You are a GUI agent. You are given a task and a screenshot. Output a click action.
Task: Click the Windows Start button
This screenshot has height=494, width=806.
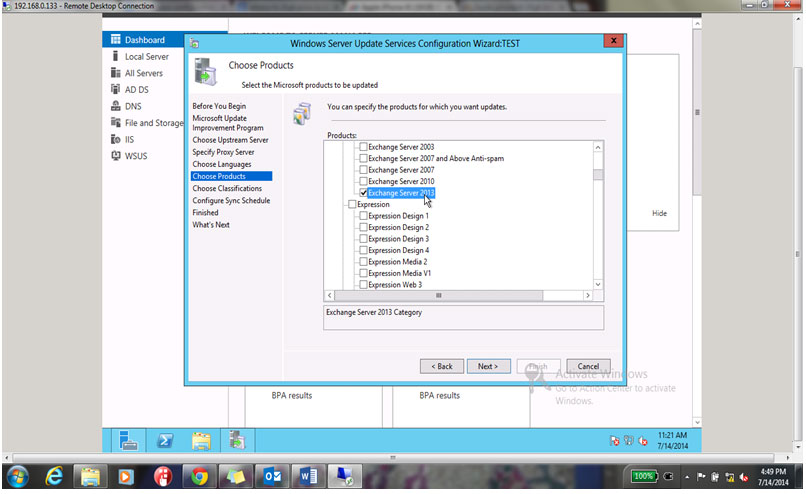[17, 477]
